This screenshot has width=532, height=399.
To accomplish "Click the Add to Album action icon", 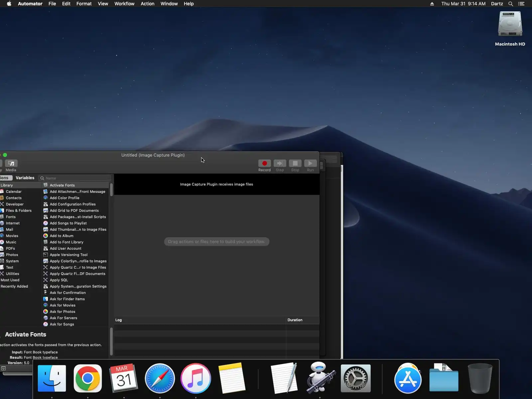I will [46, 236].
